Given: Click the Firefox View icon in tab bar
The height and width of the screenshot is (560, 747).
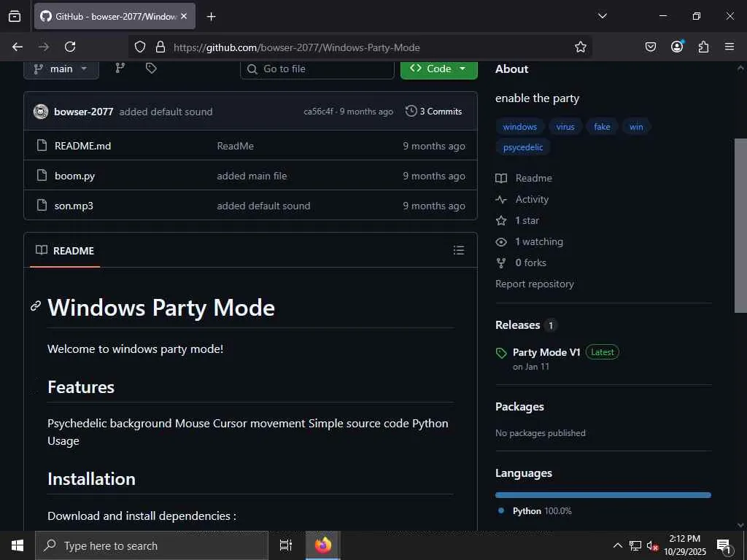Looking at the screenshot, I should click(15, 16).
